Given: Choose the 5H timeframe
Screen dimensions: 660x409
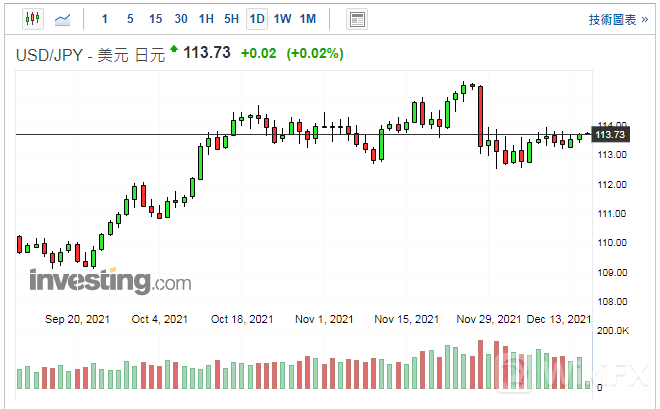Looking at the screenshot, I should click(231, 19).
